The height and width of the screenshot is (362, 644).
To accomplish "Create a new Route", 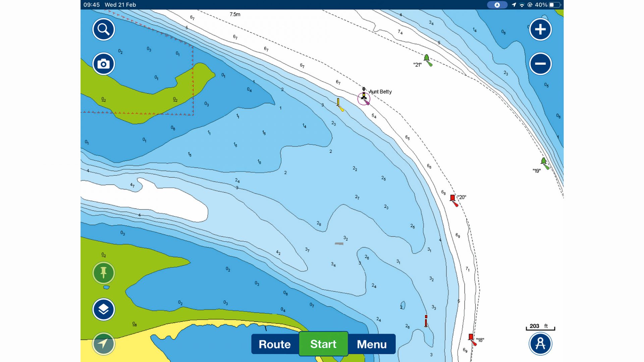I will click(275, 344).
